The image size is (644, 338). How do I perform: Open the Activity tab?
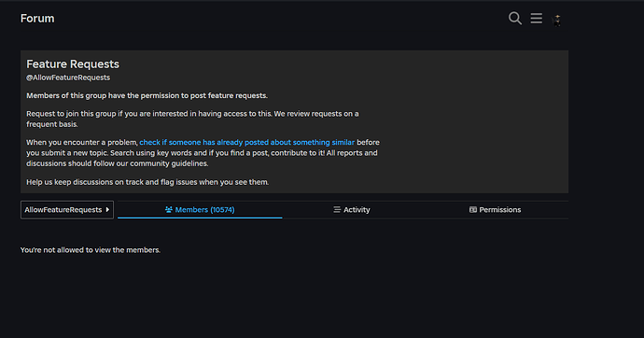coord(352,209)
